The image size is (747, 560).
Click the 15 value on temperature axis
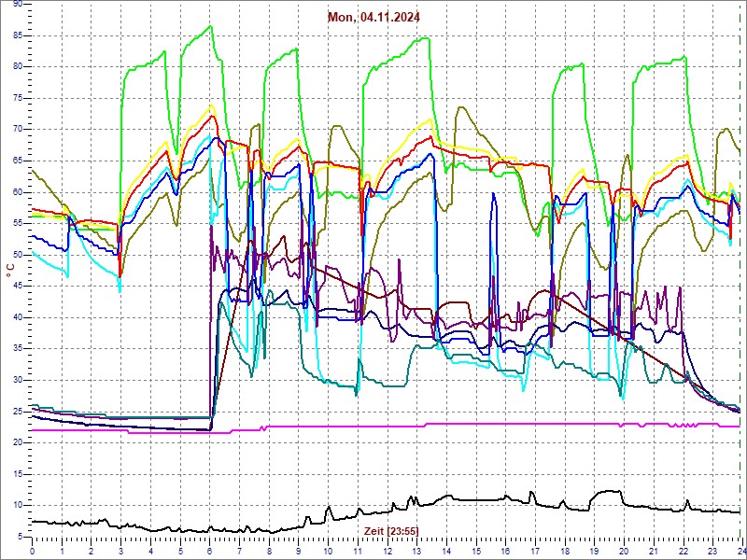[17, 474]
